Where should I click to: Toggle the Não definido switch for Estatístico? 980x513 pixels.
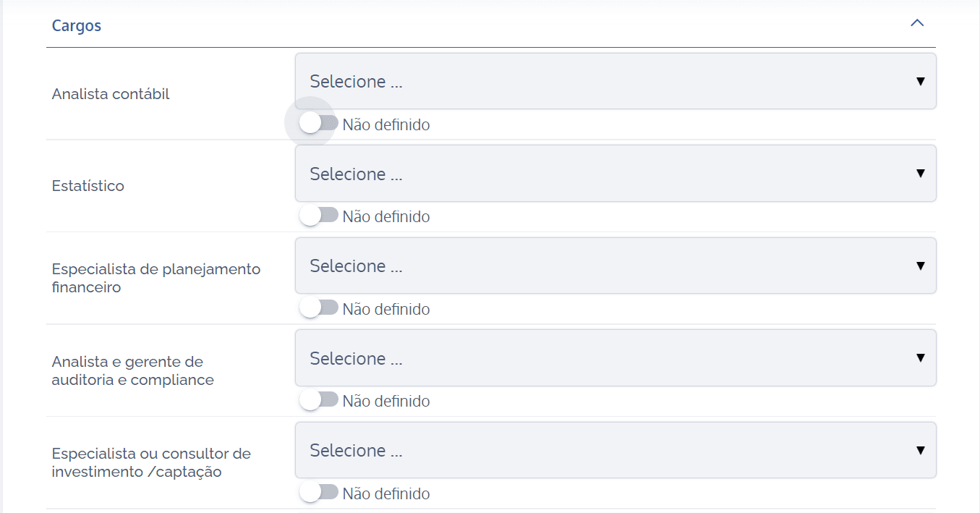[x=317, y=215]
